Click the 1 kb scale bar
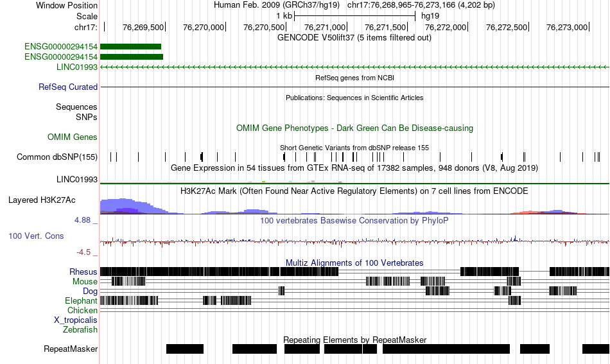Image resolution: width=610 pixels, height=364 pixels. (355, 16)
